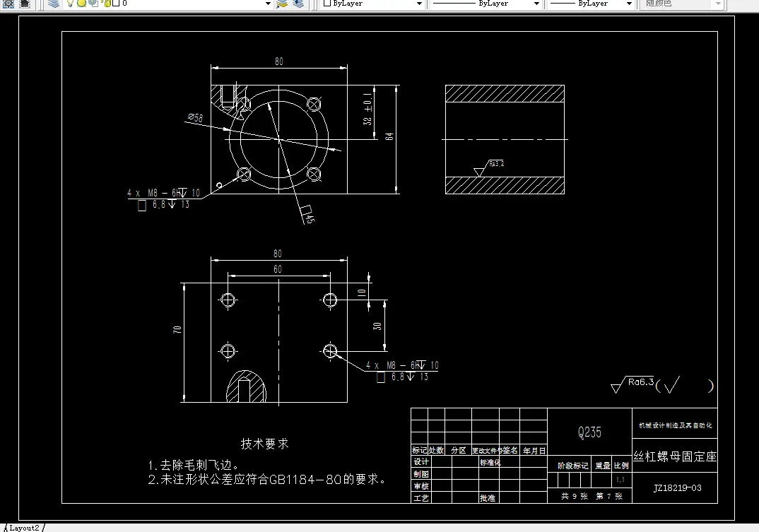
Task: Select the lower-right 4 x M8 - 6H callout
Action: click(x=402, y=372)
